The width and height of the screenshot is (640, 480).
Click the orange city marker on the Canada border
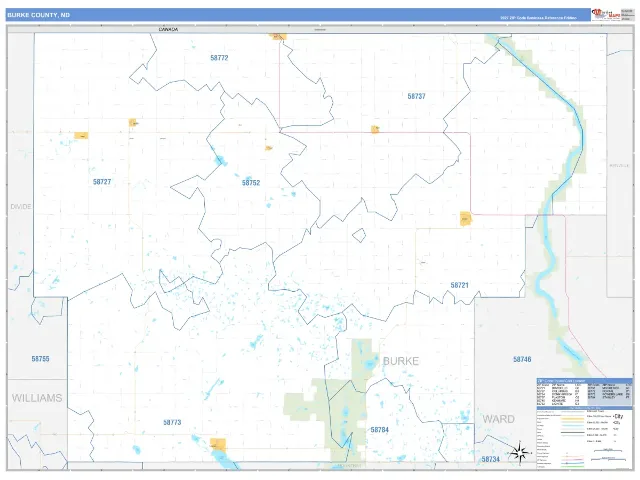pyautogui.click(x=278, y=36)
